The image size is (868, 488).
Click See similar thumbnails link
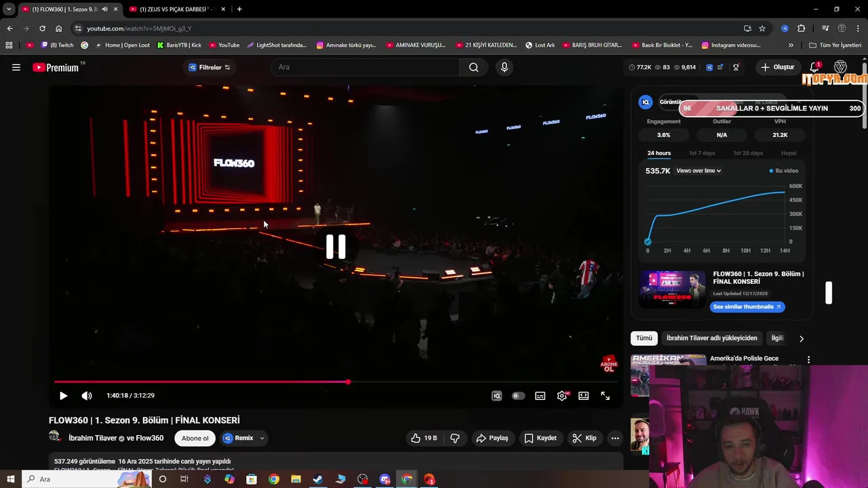click(747, 307)
